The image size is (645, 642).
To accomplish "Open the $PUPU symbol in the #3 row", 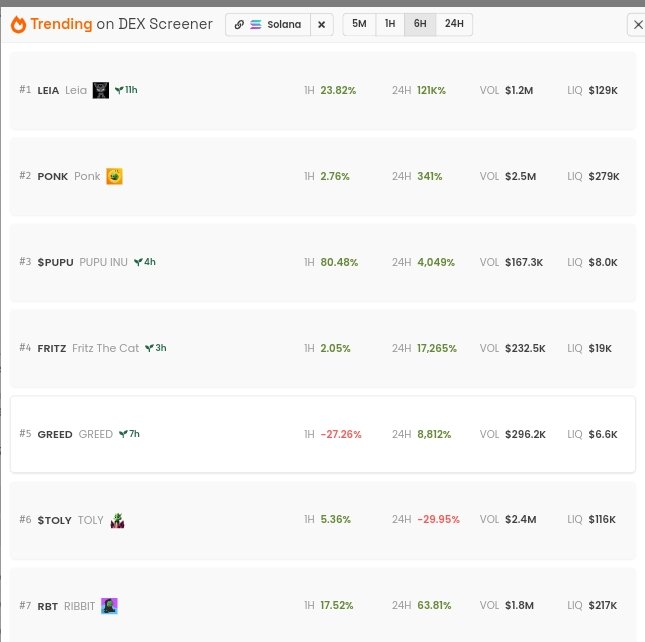I will pyautogui.click(x=56, y=262).
